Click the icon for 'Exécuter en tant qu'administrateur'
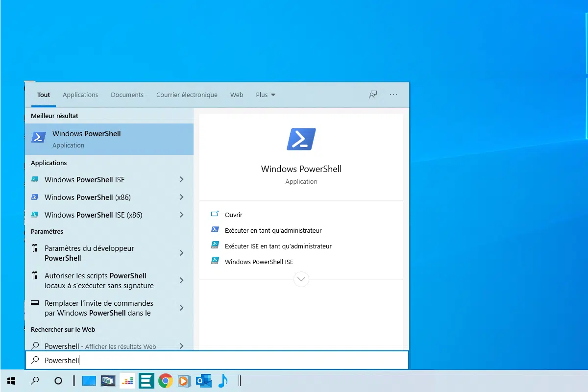Screen dimensions: 588x392 click(x=215, y=230)
